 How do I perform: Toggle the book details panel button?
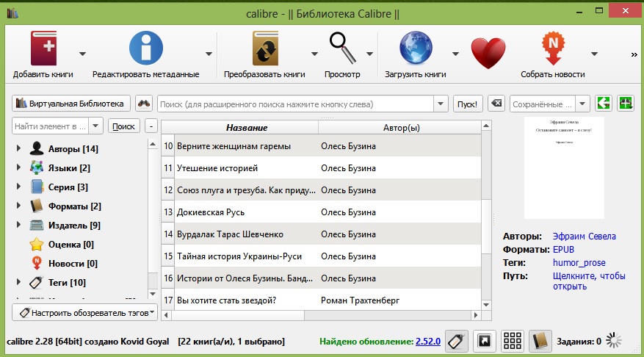[x=540, y=341]
